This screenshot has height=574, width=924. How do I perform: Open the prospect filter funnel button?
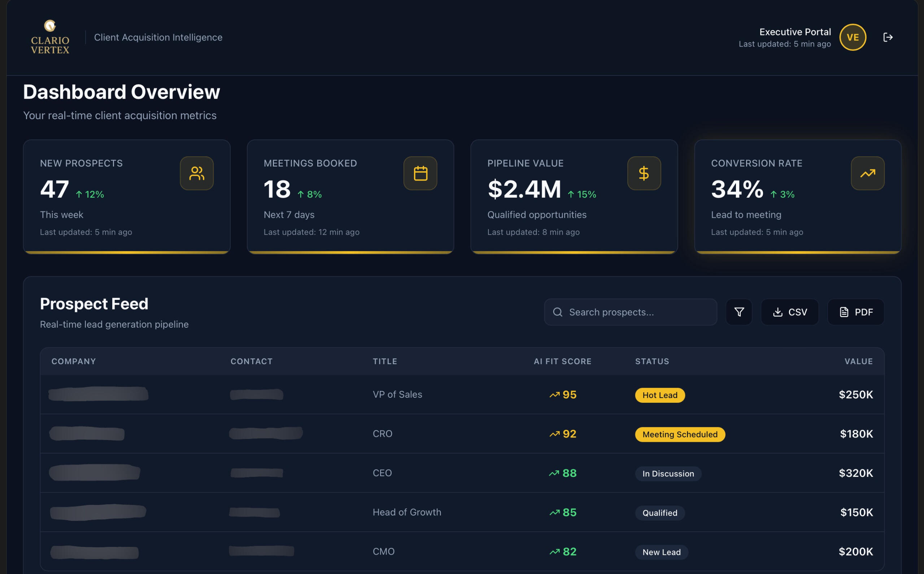(738, 312)
